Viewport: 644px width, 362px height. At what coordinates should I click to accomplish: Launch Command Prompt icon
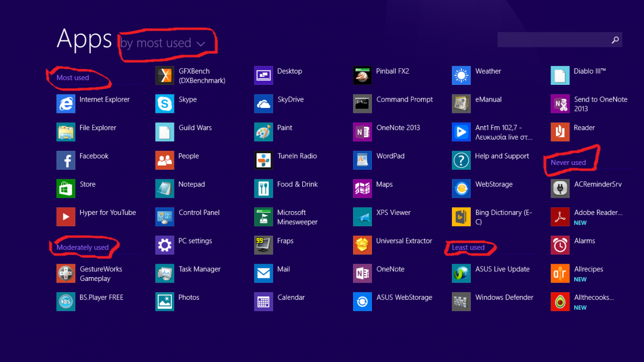(362, 104)
